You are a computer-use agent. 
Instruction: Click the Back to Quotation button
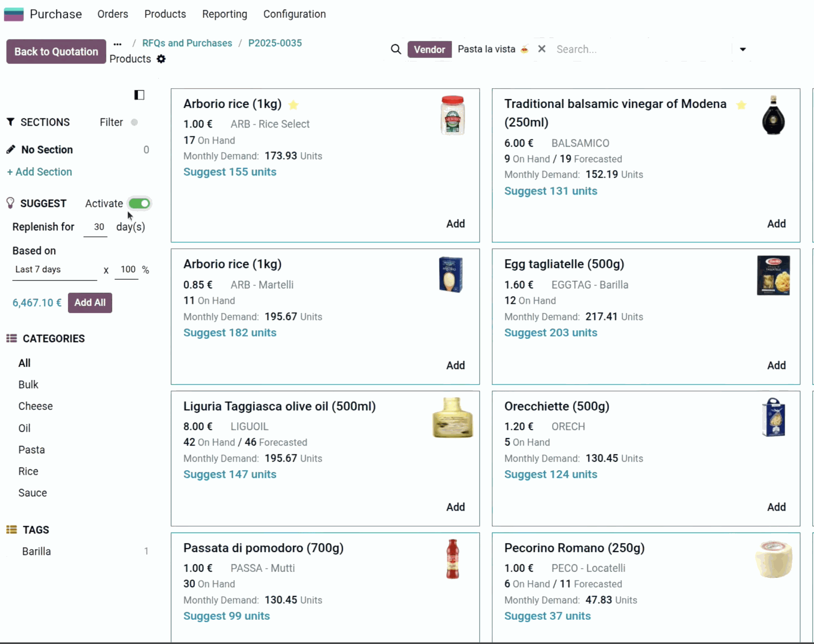click(56, 51)
